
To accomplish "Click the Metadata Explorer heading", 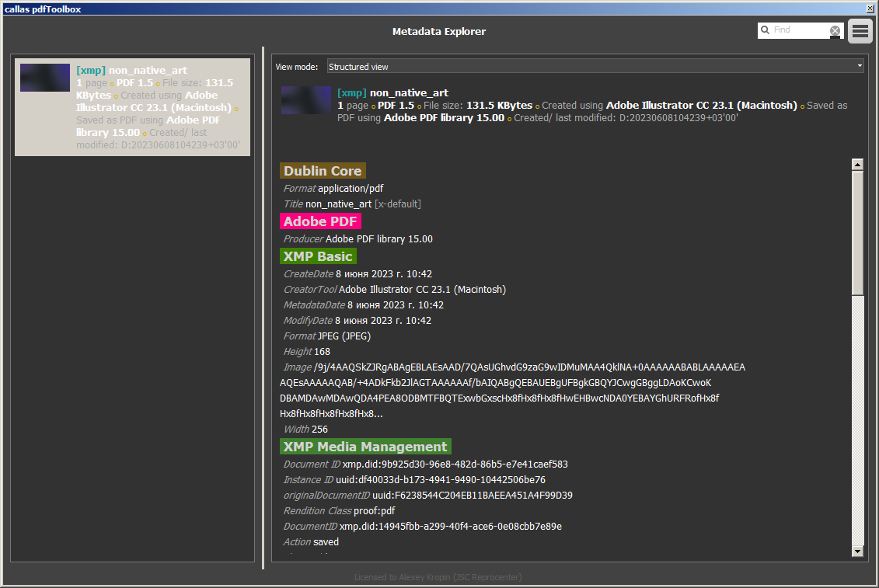I will click(x=439, y=31).
